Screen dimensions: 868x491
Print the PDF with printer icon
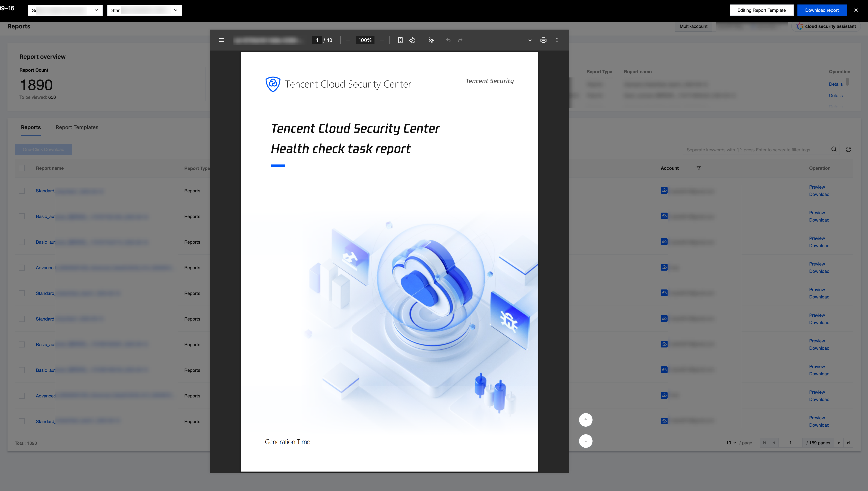[543, 40]
